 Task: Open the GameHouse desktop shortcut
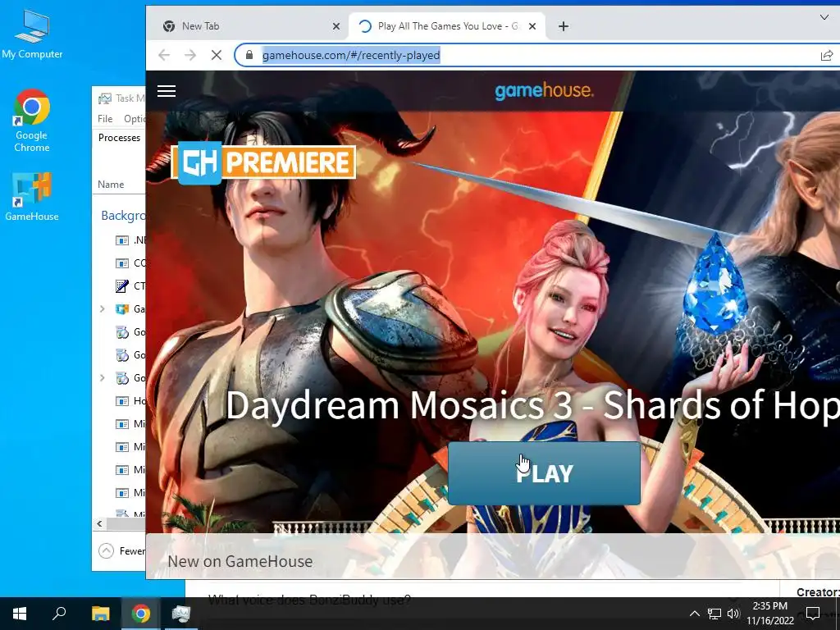(x=32, y=197)
